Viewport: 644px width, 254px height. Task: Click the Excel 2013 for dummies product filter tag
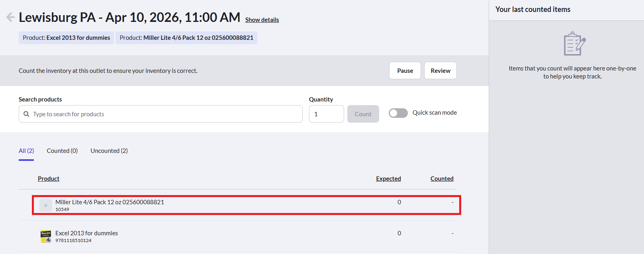point(66,38)
